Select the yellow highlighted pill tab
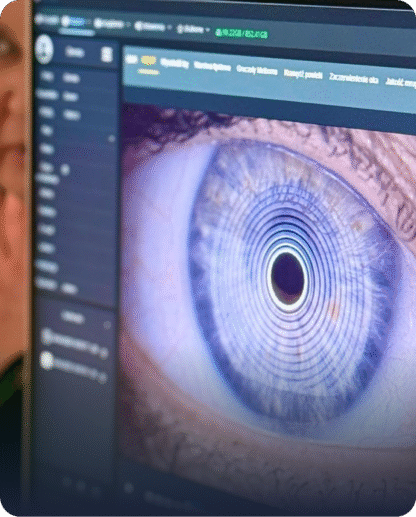Viewport: 416px width, 517px height. (x=149, y=60)
